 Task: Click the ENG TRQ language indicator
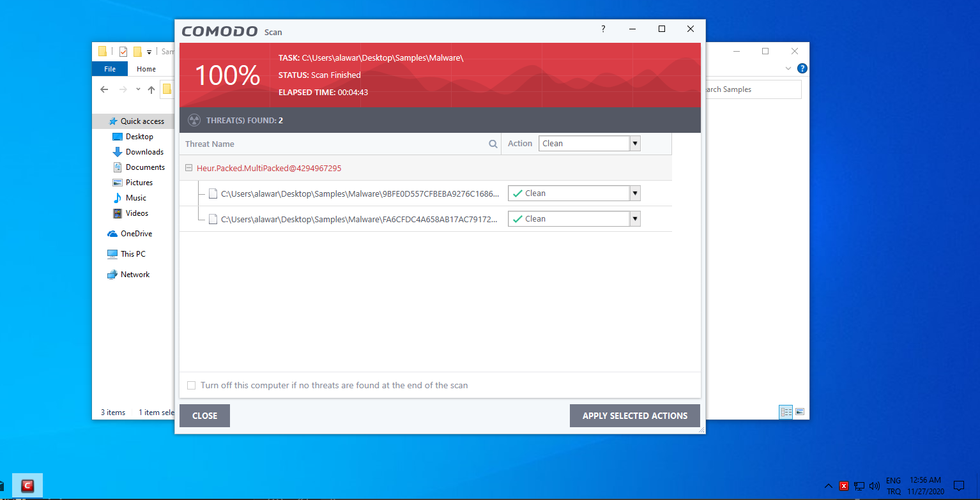(894, 486)
